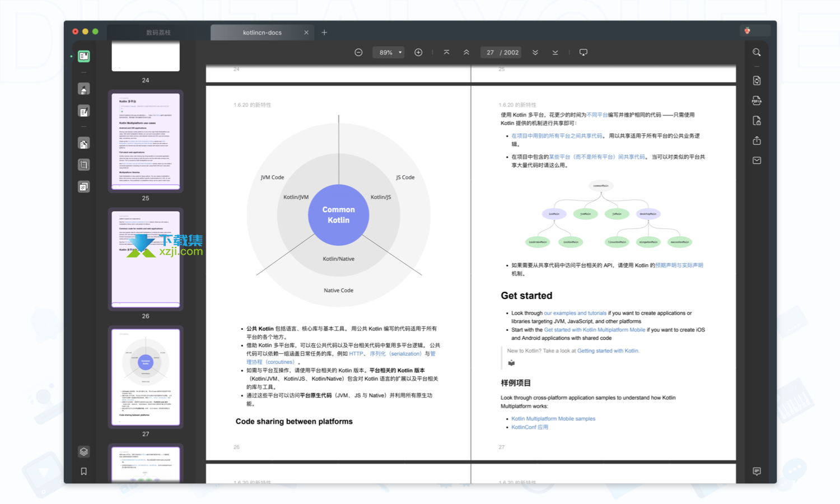The height and width of the screenshot is (504, 840).
Task: Zoom out with the minus button
Action: 358,52
